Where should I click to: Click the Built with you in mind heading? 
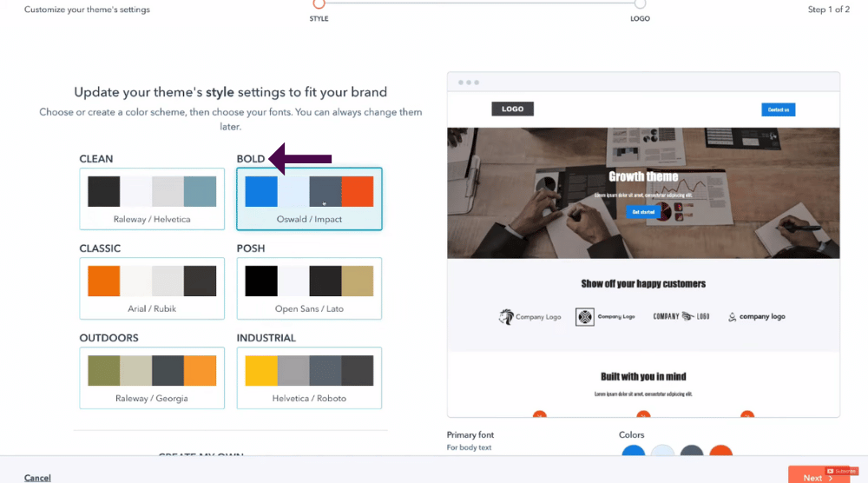pyautogui.click(x=643, y=377)
